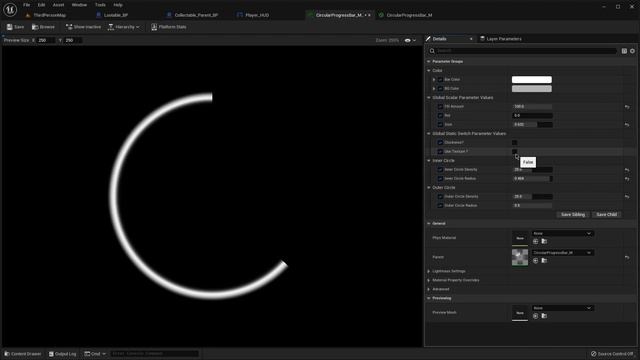Toggle Show Inactive parameters

[x=83, y=27]
